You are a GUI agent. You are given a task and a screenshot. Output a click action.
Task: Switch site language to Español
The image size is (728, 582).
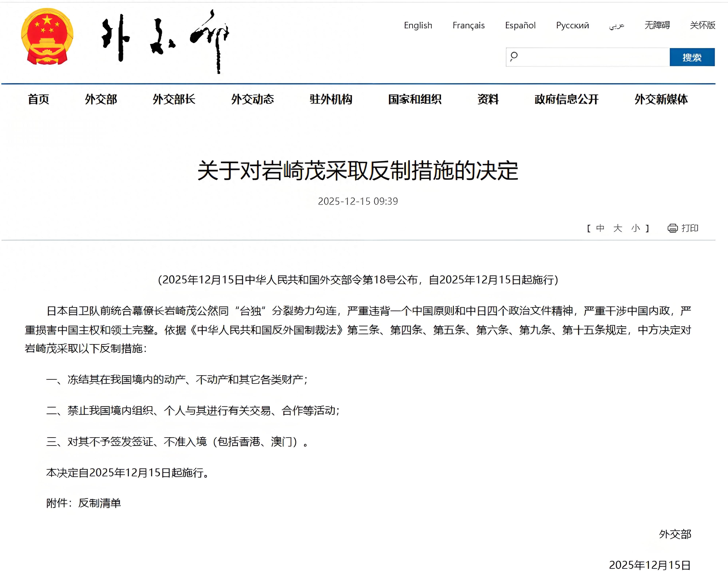(x=520, y=25)
